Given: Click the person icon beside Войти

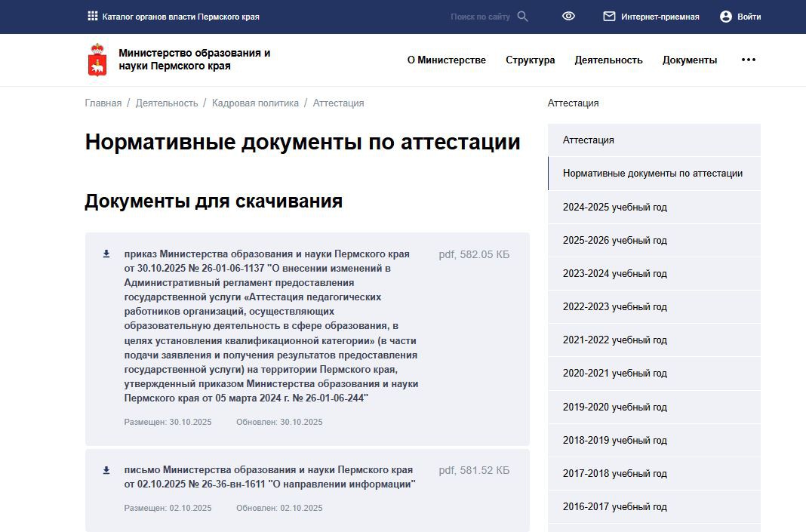Looking at the screenshot, I should [724, 16].
